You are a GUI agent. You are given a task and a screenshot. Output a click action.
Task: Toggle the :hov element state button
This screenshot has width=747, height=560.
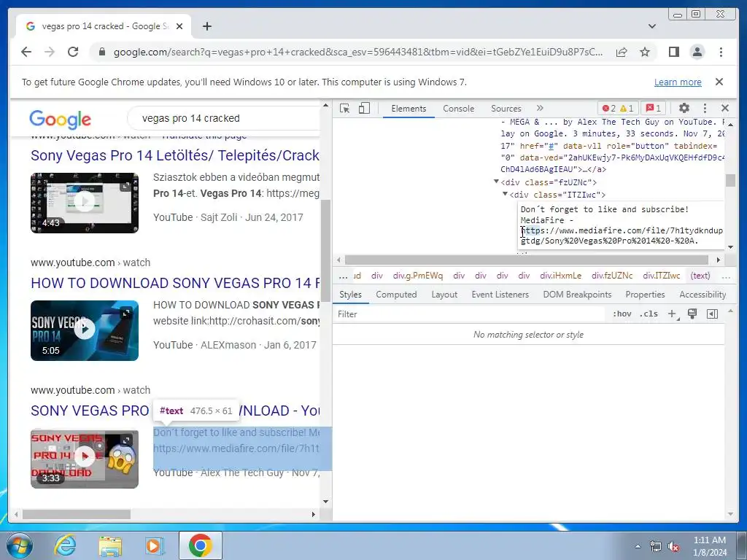pyautogui.click(x=622, y=314)
